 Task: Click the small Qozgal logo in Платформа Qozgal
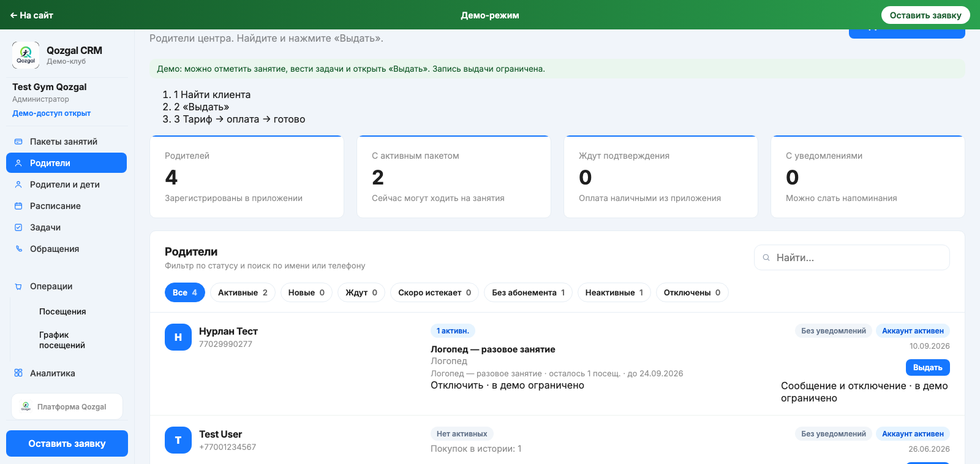click(x=26, y=406)
